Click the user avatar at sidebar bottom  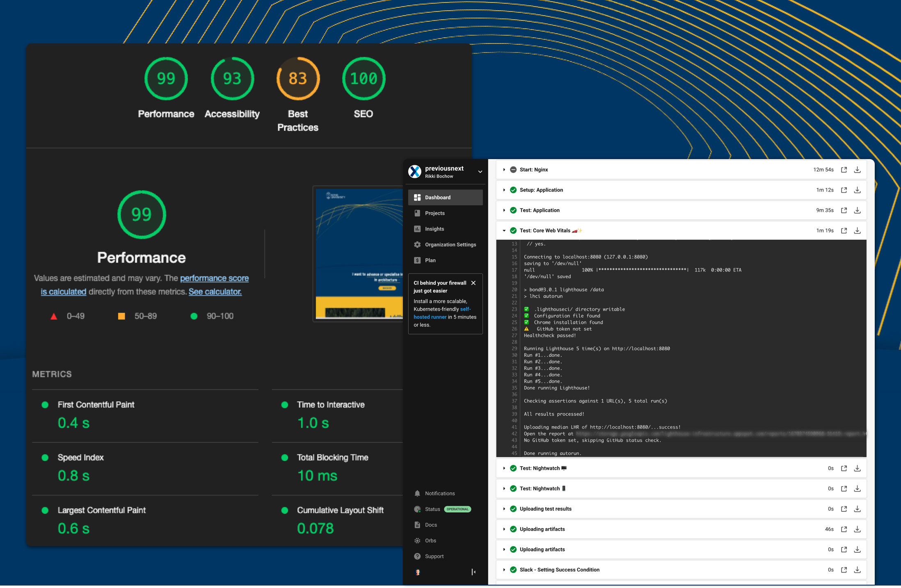(x=417, y=572)
